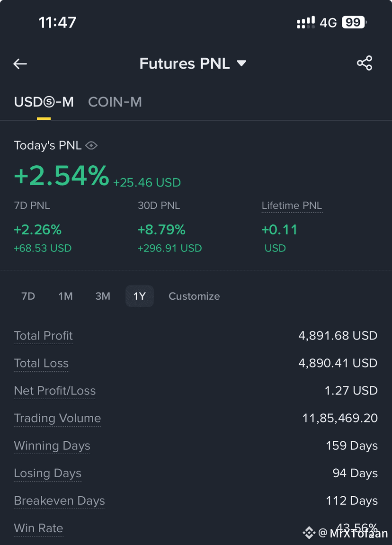The width and height of the screenshot is (392, 545).
Task: Tap the Binance logo watermark icon
Action: [309, 533]
